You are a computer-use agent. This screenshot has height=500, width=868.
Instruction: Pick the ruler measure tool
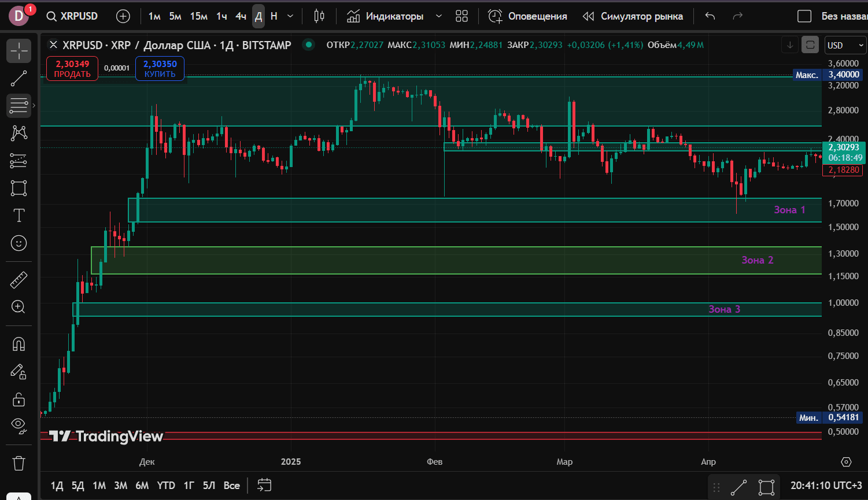coord(19,280)
